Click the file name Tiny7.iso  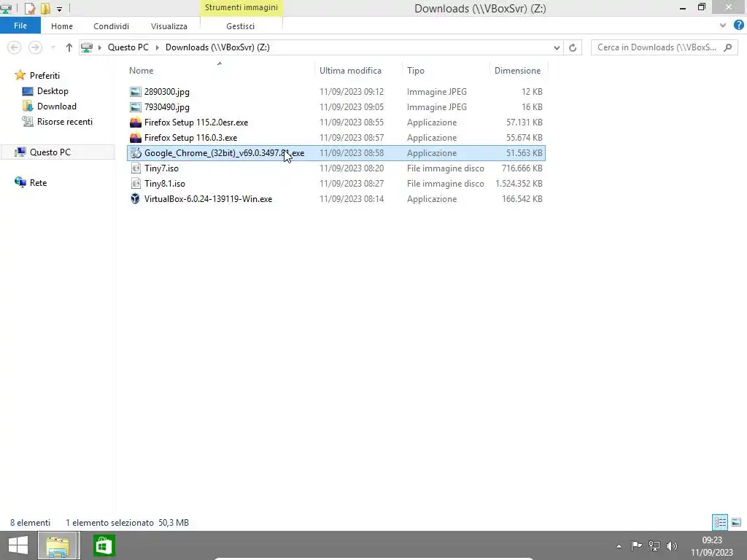coord(161,168)
